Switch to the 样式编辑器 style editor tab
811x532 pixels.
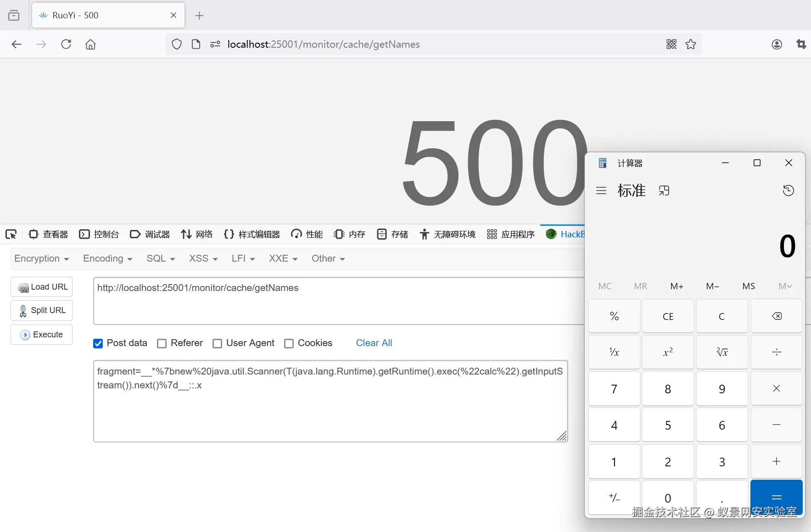coord(252,235)
